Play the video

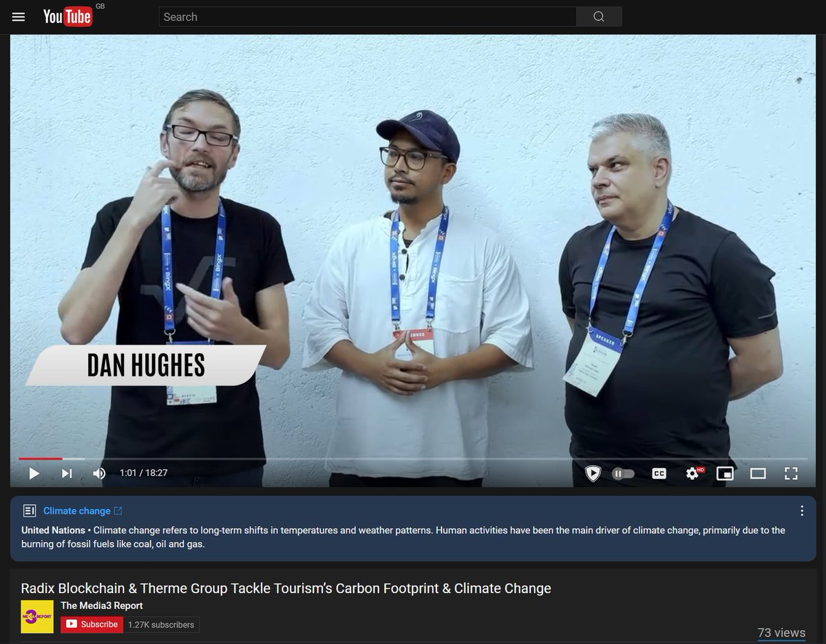click(34, 473)
